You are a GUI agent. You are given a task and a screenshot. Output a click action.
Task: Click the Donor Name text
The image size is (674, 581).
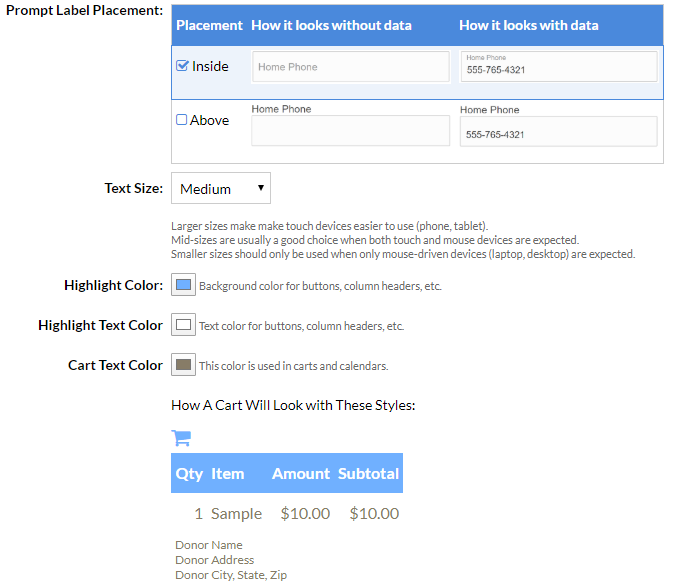(x=209, y=545)
